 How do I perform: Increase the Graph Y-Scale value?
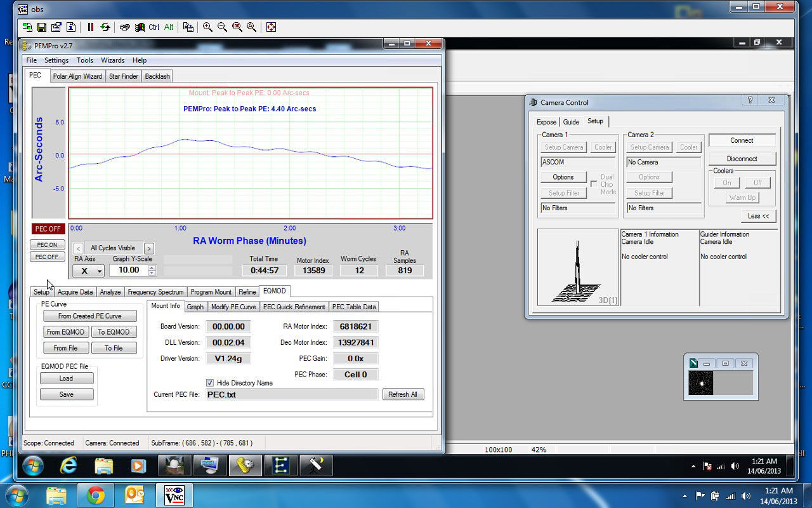[x=152, y=267]
